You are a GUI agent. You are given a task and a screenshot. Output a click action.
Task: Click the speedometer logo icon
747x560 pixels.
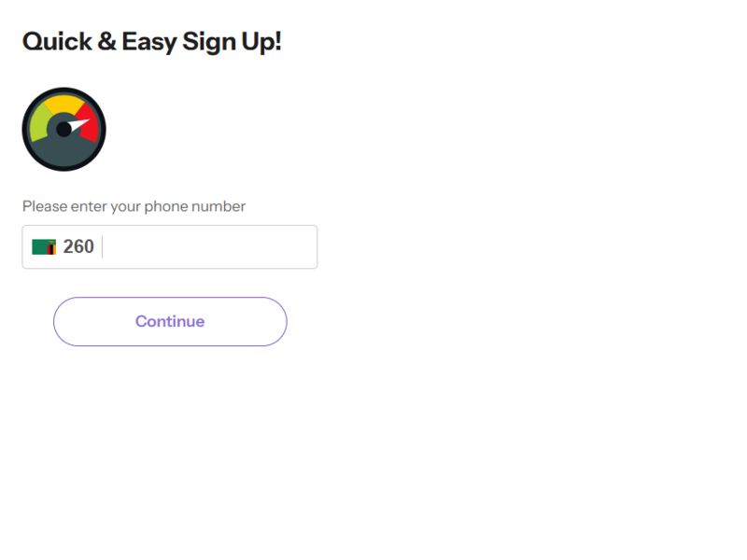63,128
